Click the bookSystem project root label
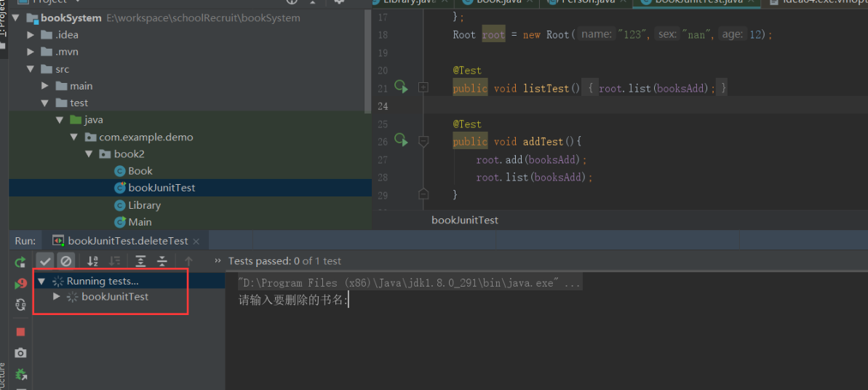 pyautogui.click(x=71, y=18)
